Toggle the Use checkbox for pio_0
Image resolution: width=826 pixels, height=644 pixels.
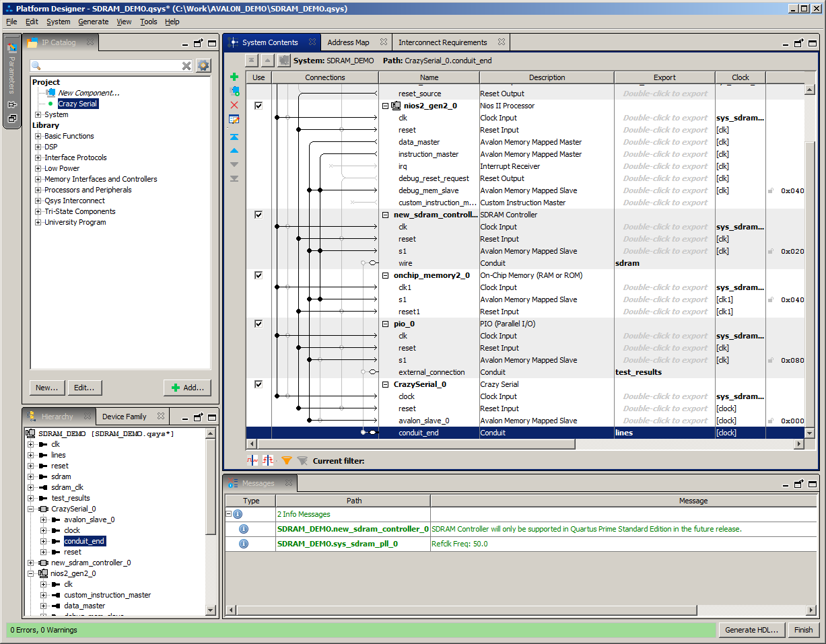(259, 324)
